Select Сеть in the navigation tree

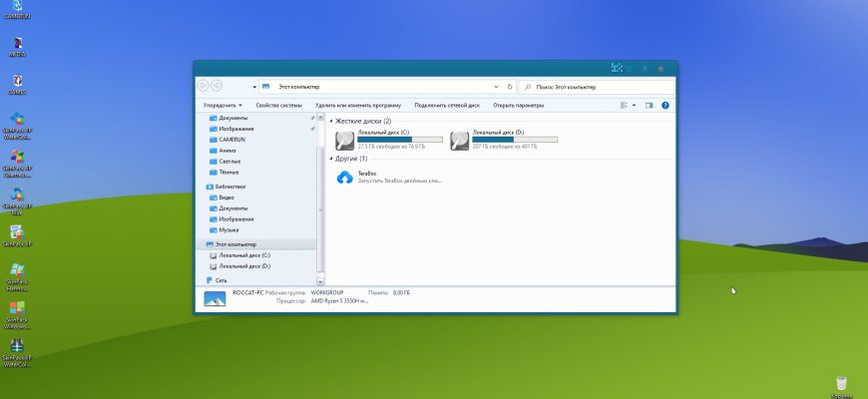220,280
